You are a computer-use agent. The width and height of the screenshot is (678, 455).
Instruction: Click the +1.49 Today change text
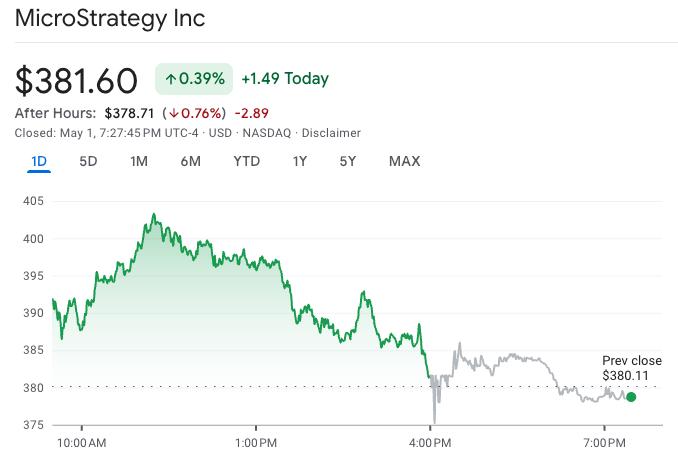pos(285,78)
